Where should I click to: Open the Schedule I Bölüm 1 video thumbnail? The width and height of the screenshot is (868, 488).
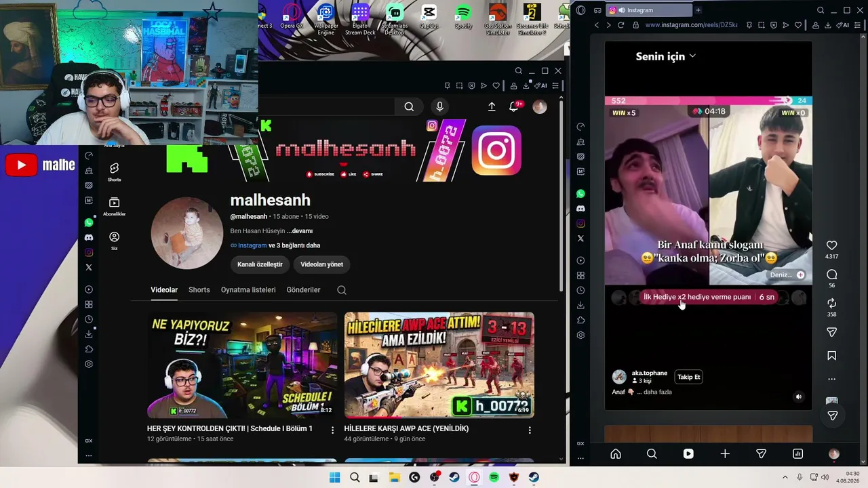242,365
